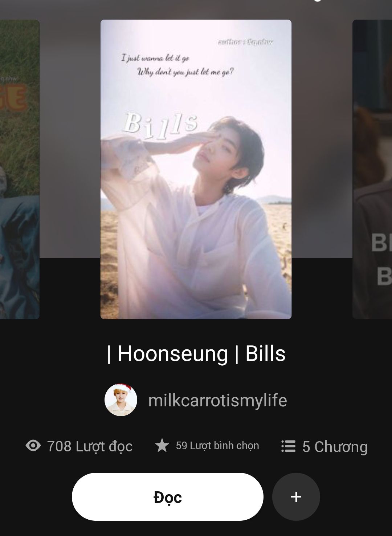
Task: Open the '| Hoonseung | Bills' story title
Action: [x=196, y=353]
